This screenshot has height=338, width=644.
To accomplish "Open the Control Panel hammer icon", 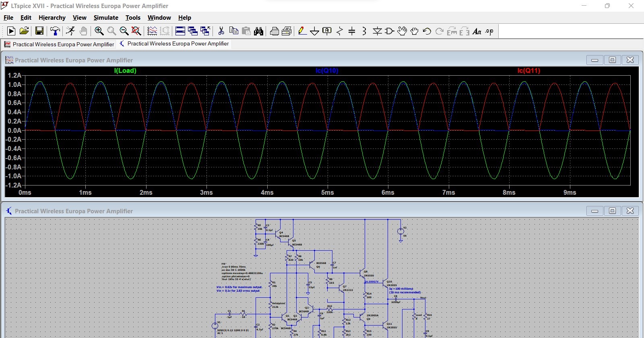I will (x=55, y=31).
